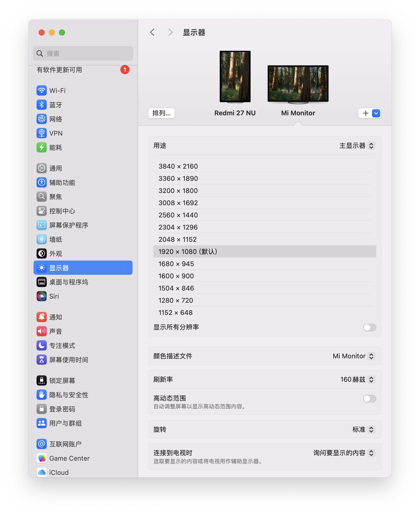Enable the 高动态范围 toggle
Image resolution: width=420 pixels, height=515 pixels.
tap(369, 398)
